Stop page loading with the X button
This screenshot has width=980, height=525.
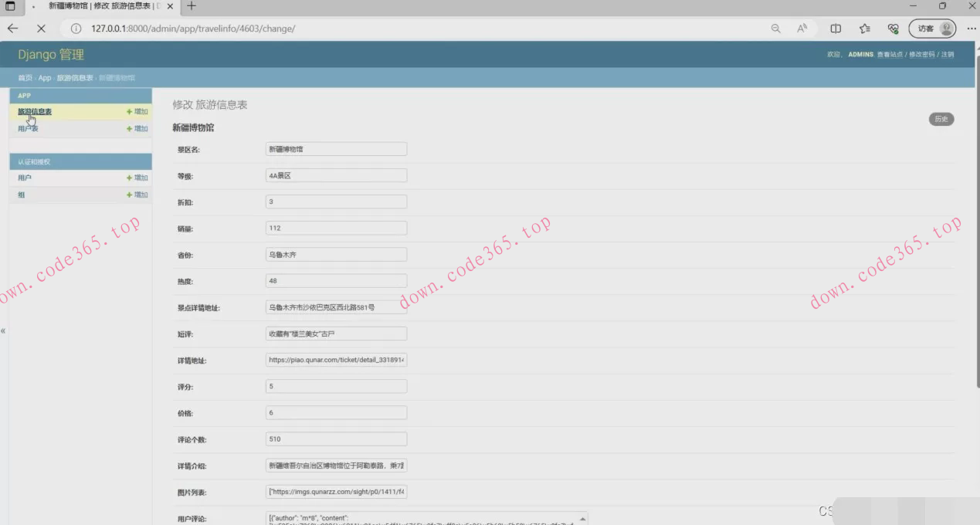(41, 29)
